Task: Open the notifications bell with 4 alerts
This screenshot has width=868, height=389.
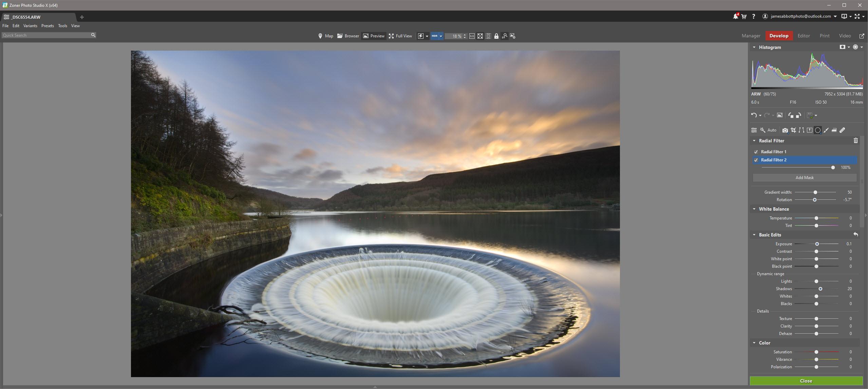Action: tap(735, 16)
